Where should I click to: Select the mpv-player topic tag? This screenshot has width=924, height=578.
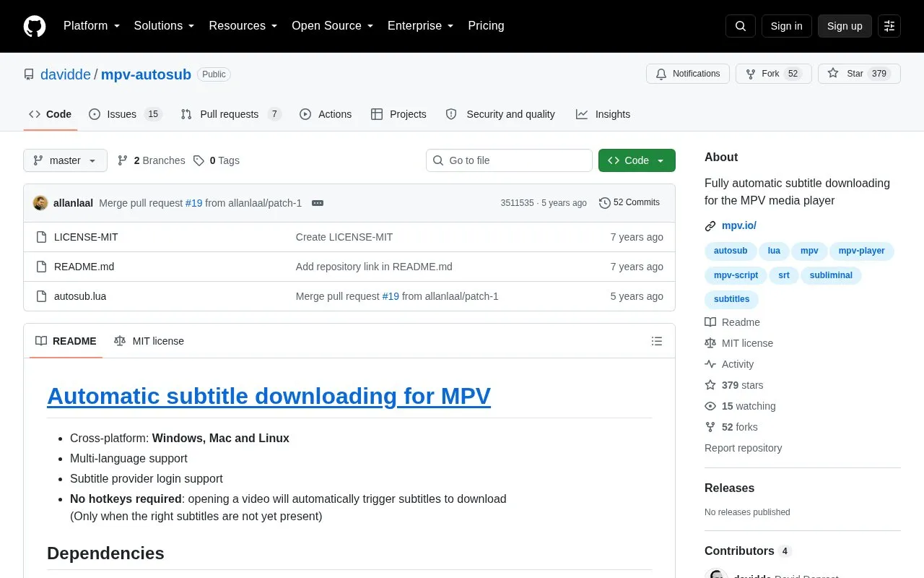[x=862, y=251]
